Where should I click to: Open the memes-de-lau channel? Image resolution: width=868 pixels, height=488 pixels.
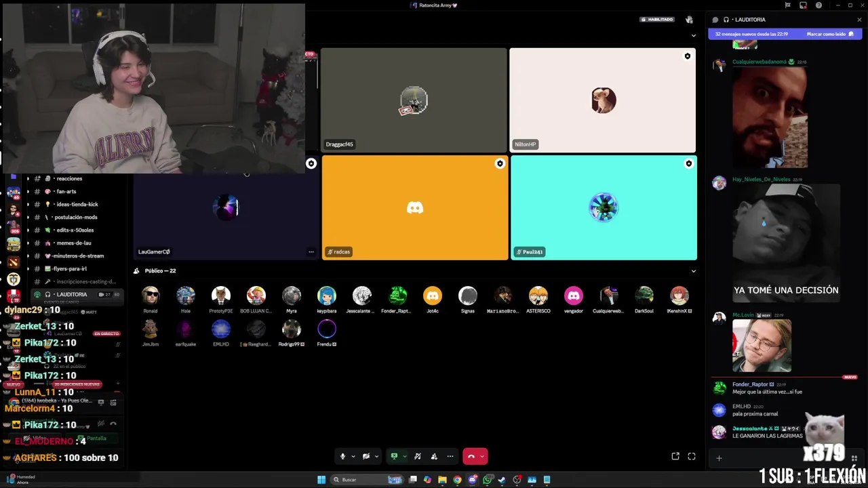click(x=73, y=243)
